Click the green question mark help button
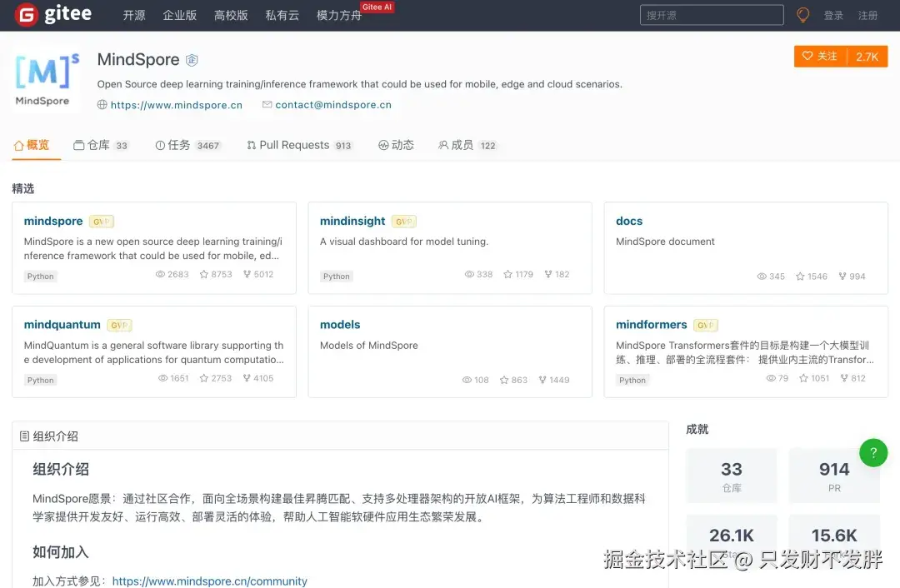The height and width of the screenshot is (588, 900). tap(873, 453)
